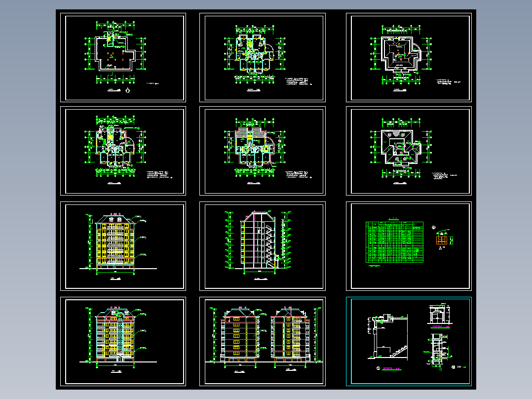Open the cyan-bordered detail drawings sheet
The width and height of the screenshot is (532, 399).
pos(409,342)
